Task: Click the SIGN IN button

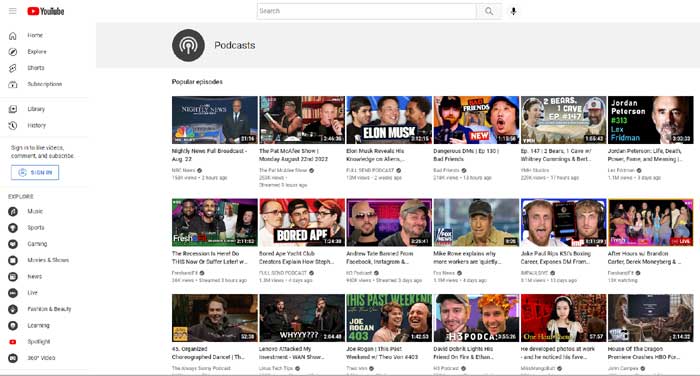Action: (35, 172)
